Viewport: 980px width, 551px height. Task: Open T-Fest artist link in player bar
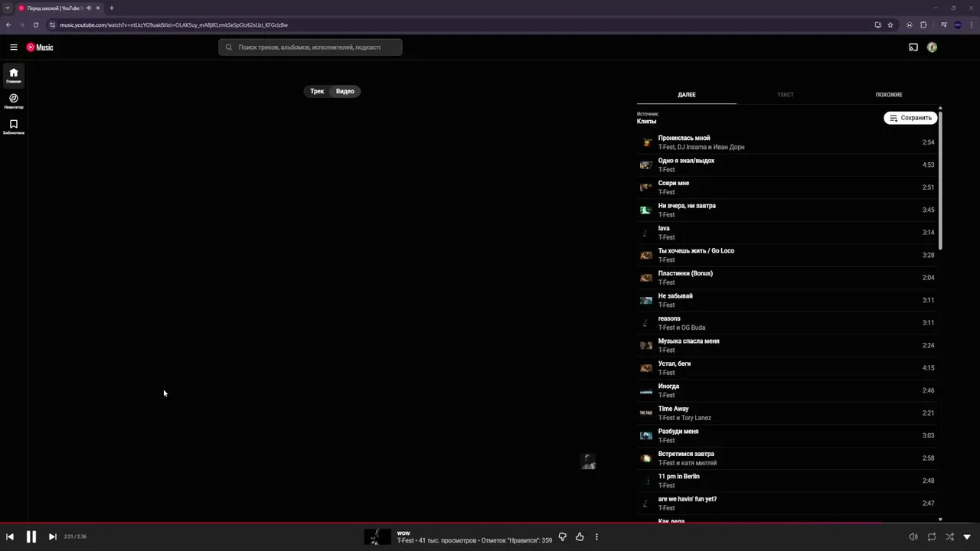(405, 541)
